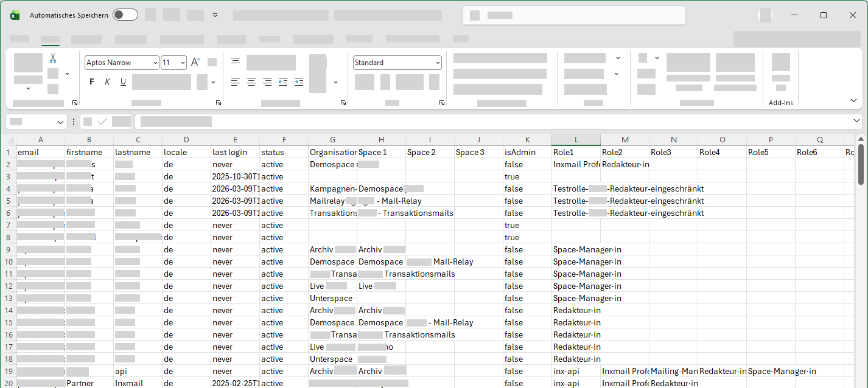The height and width of the screenshot is (388, 868).
Task: Click the Cut scissors icon
Action: coord(53,58)
